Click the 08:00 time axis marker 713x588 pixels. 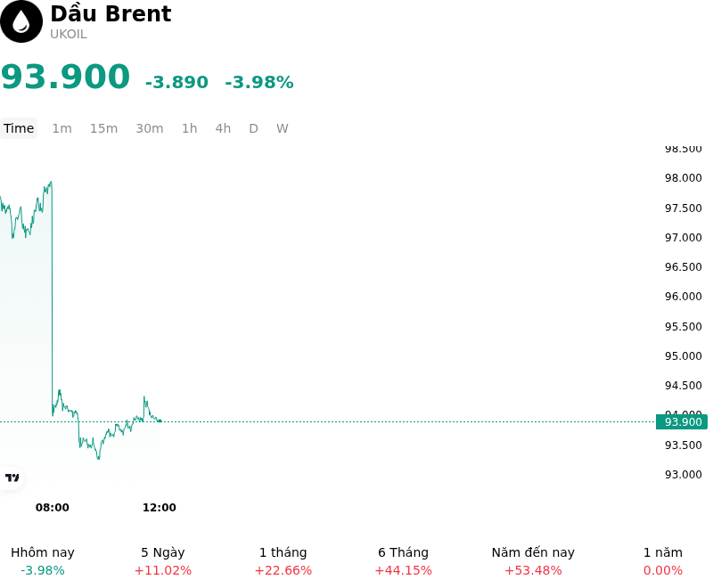click(x=53, y=507)
